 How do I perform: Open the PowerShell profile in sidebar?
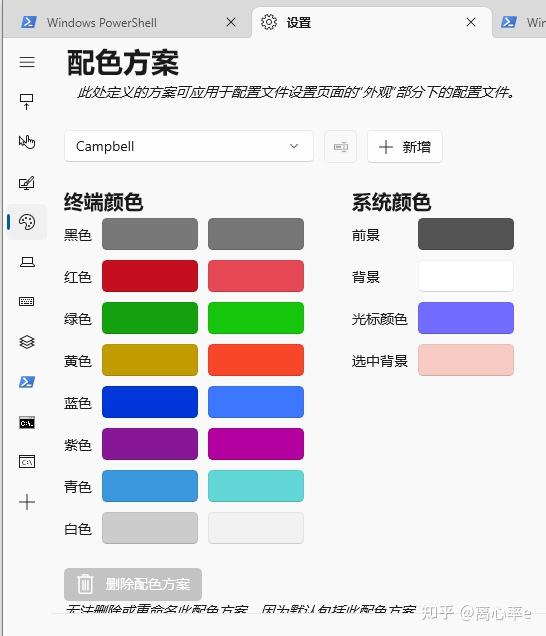click(x=27, y=382)
